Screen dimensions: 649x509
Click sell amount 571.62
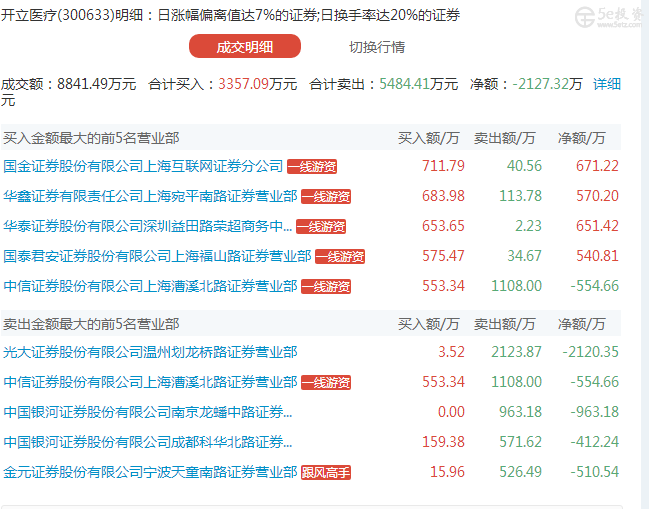pos(520,442)
